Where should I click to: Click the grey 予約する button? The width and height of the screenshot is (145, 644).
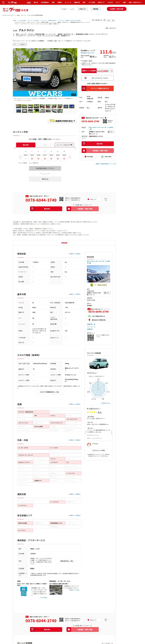(x=45, y=179)
